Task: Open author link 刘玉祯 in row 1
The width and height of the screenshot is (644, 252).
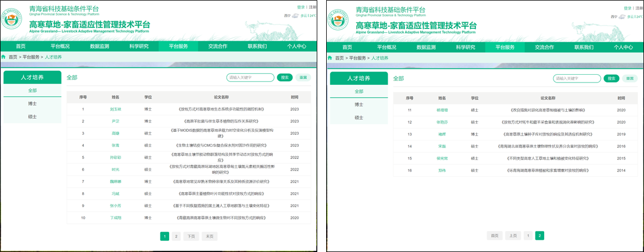Action: coord(115,109)
